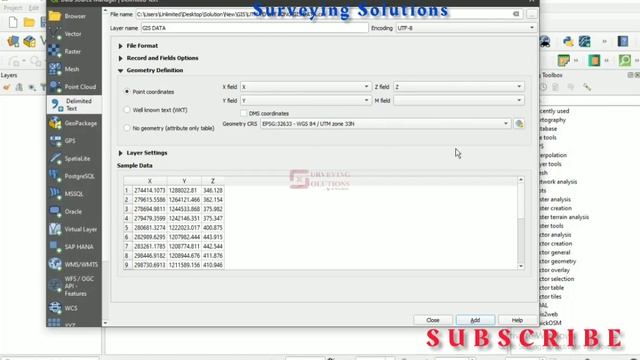Click Open Project folder icon in QGIS toolbar
The width and height of the screenshot is (640, 360).
coord(29,22)
